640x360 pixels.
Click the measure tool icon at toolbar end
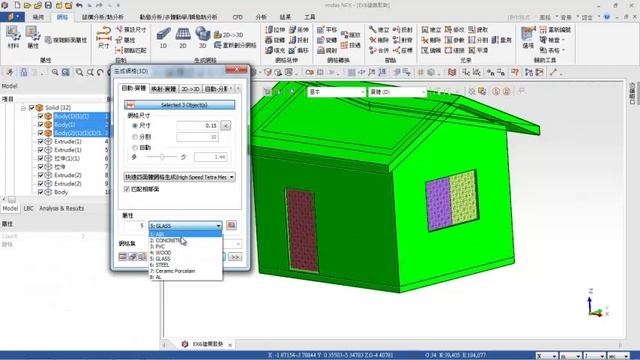[x=553, y=72]
